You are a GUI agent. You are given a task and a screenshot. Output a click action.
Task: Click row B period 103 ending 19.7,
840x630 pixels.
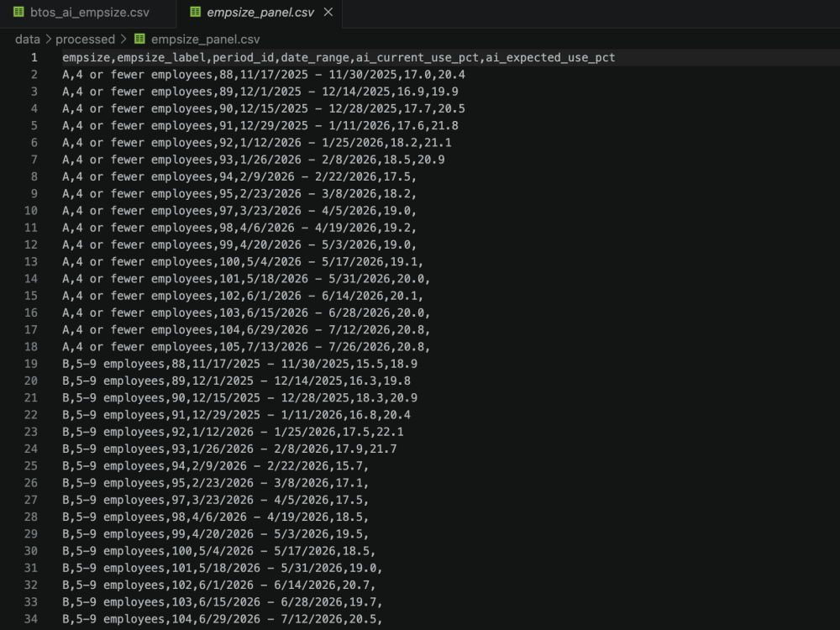point(223,601)
